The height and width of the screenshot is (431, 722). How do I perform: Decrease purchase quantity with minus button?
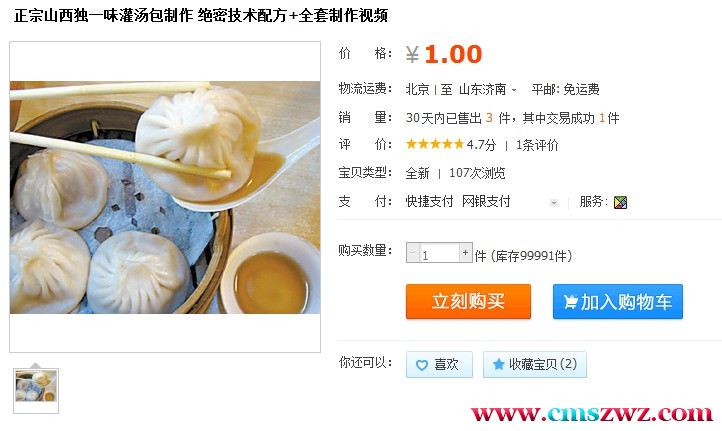[x=413, y=253]
